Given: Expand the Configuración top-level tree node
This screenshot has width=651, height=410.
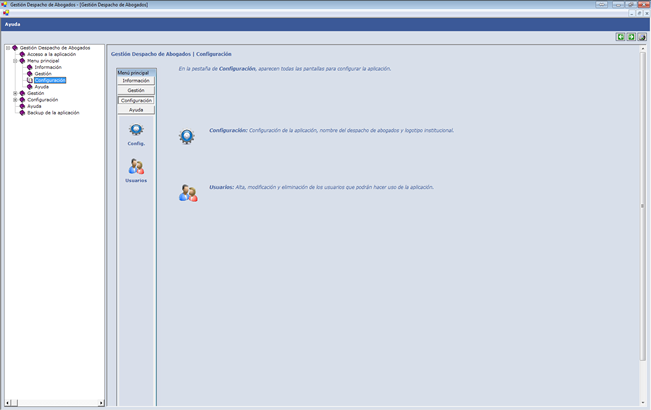Looking at the screenshot, I should [x=15, y=100].
